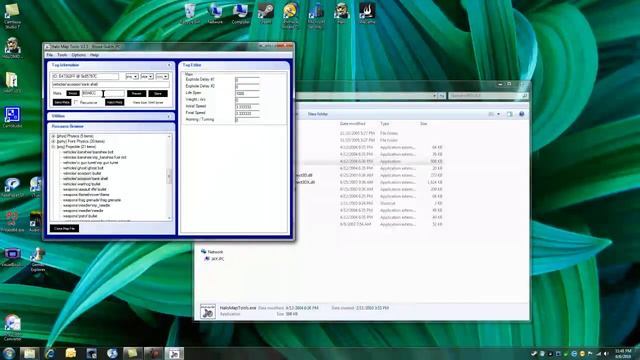The width and height of the screenshot is (640, 360).
Task: Open the Tools menu
Action: 62,55
